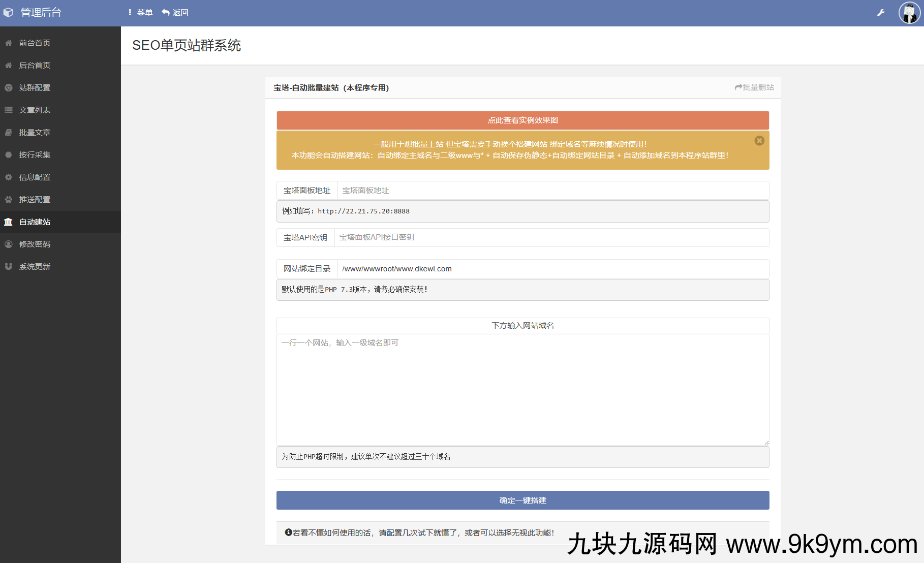The image size is (924, 563).
Task: Click 批量删站 at the panel's top right
Action: point(754,87)
